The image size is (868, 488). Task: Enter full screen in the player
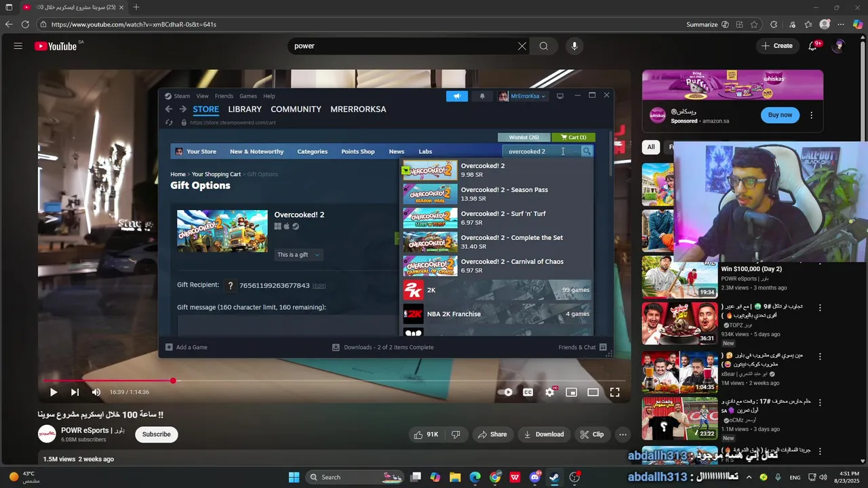point(614,392)
